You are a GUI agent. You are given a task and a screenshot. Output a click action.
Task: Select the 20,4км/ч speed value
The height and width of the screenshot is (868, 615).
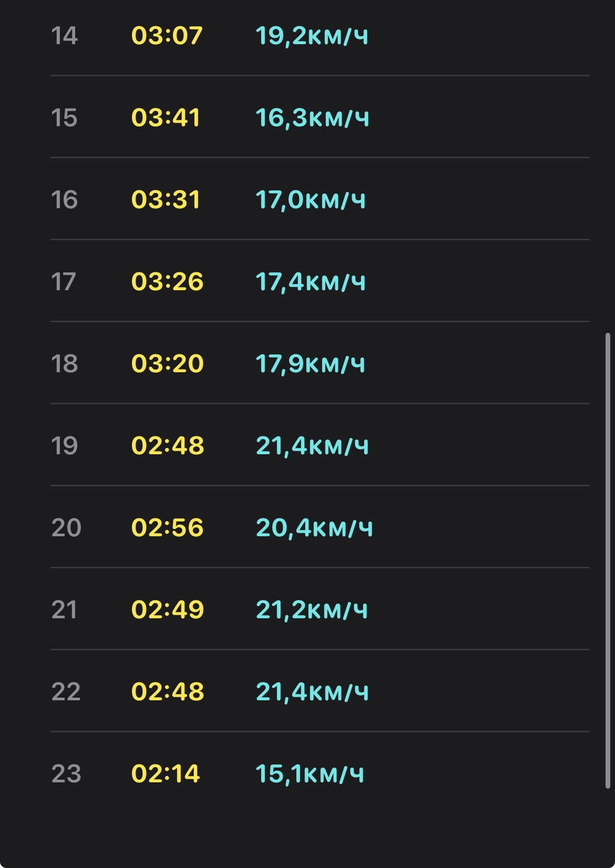point(315,528)
